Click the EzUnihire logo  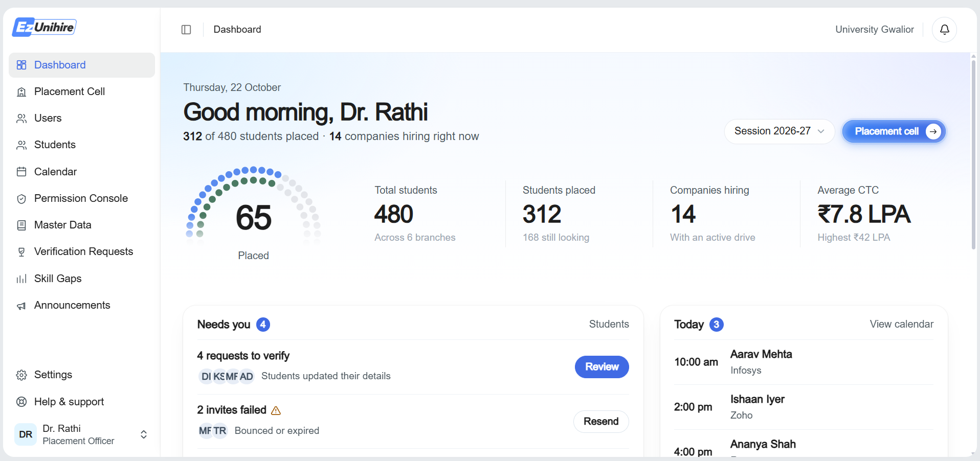(44, 27)
